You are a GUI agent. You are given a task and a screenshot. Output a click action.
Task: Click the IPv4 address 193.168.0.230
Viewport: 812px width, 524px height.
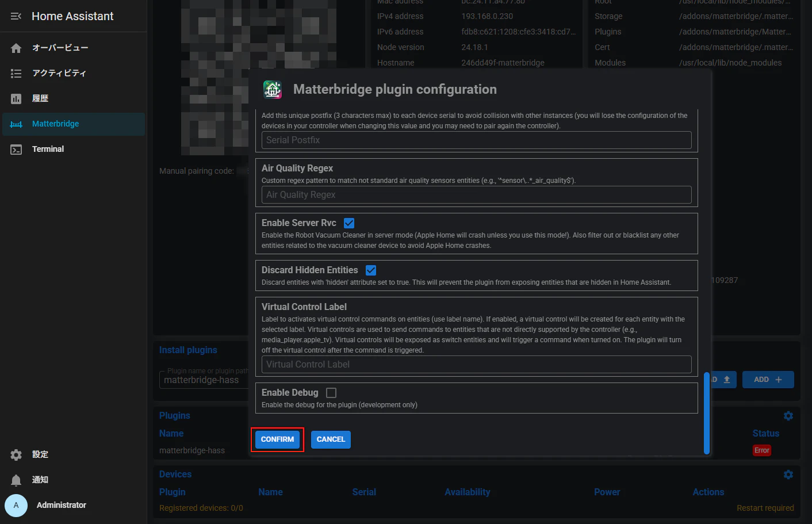coord(487,16)
